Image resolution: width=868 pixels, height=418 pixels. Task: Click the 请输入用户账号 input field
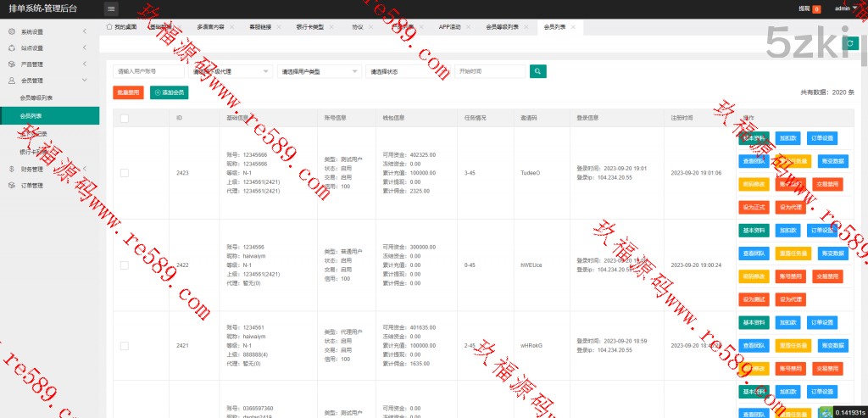pyautogui.click(x=147, y=72)
